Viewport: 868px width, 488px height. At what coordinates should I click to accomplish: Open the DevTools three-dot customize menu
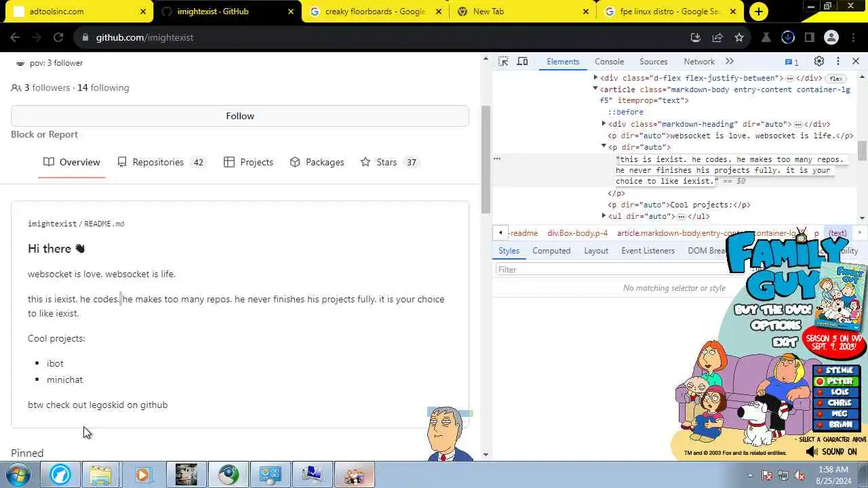coord(838,61)
